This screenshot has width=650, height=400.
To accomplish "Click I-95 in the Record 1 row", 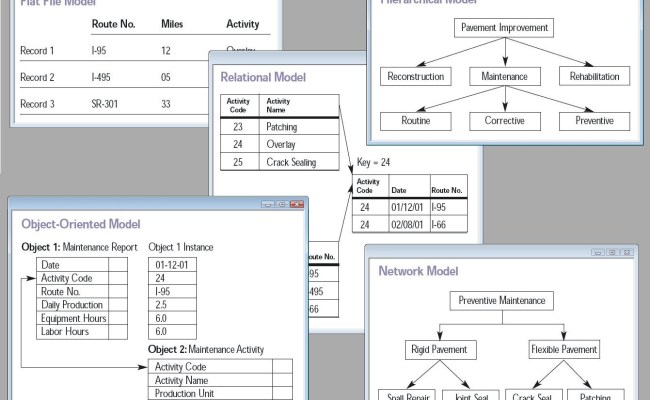I will pos(99,51).
